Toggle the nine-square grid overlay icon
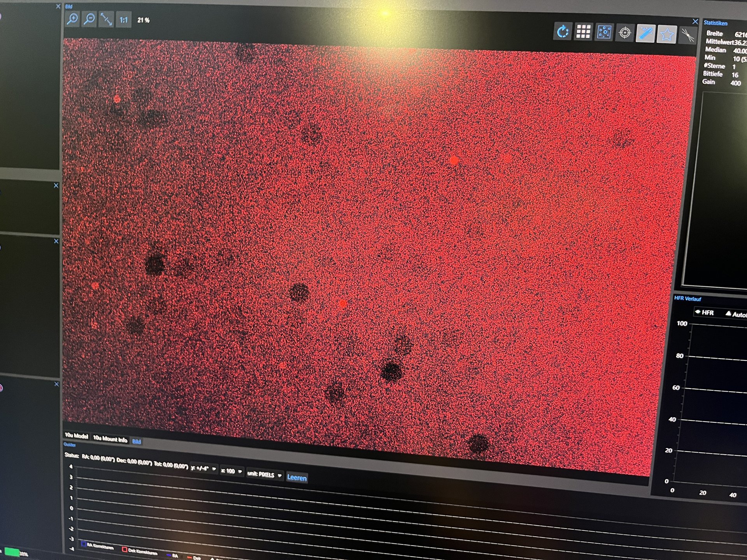The height and width of the screenshot is (560, 747). pos(583,32)
